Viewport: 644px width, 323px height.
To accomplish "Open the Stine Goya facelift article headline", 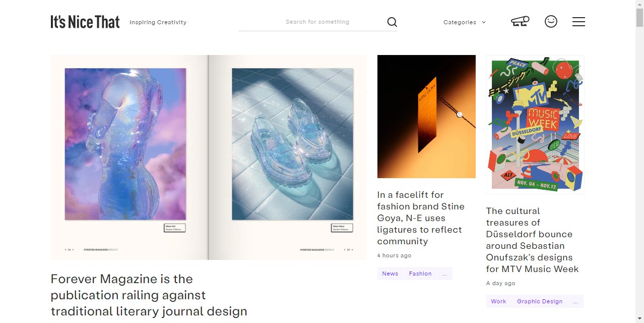I will pos(421,218).
